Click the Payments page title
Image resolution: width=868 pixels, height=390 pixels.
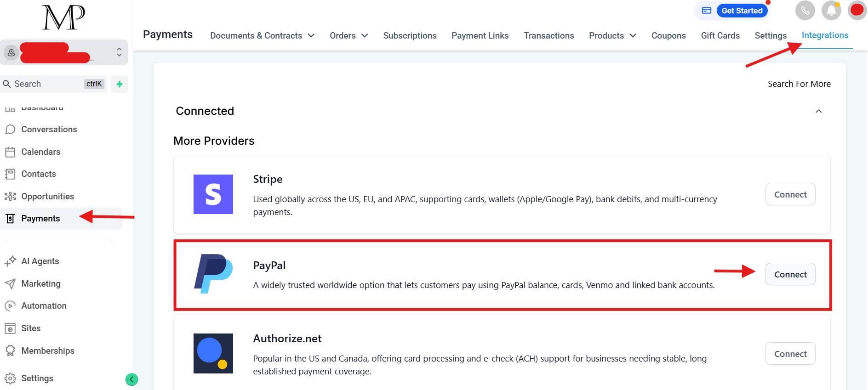[168, 34]
